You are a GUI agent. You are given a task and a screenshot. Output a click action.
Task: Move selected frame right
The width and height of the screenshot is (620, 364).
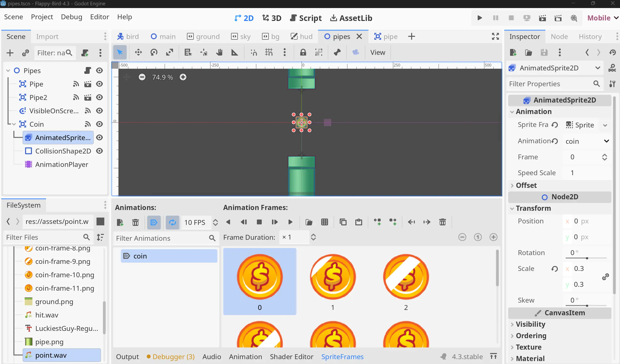pyautogui.click(x=427, y=222)
